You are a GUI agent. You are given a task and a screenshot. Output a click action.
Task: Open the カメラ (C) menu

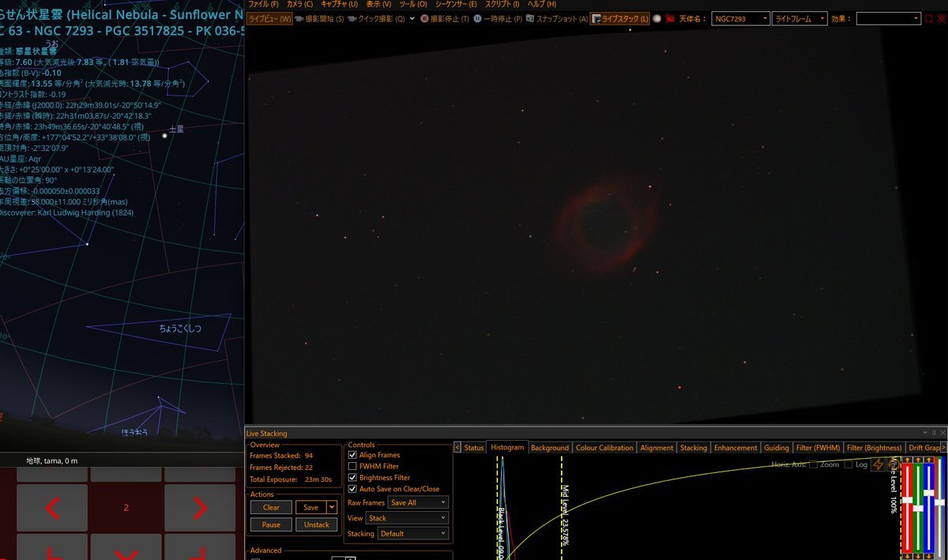(299, 4)
